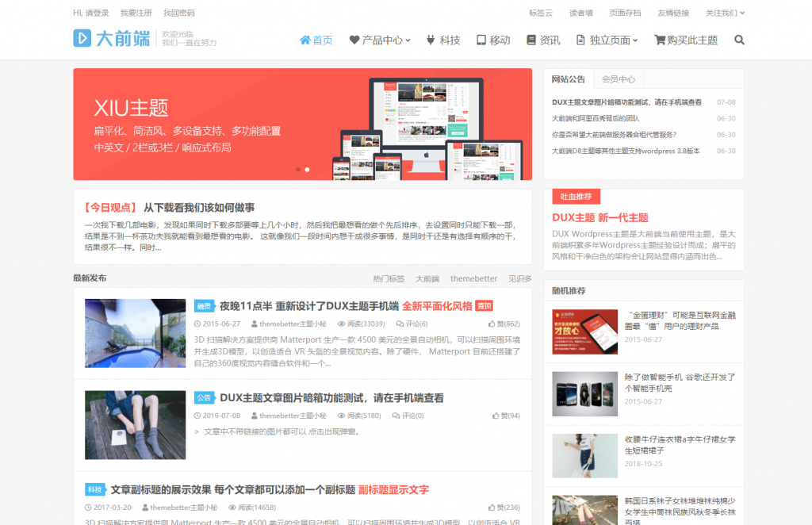Expand the 产品中心 dropdown menu
Screen dimensions: 812x525
pos(380,40)
